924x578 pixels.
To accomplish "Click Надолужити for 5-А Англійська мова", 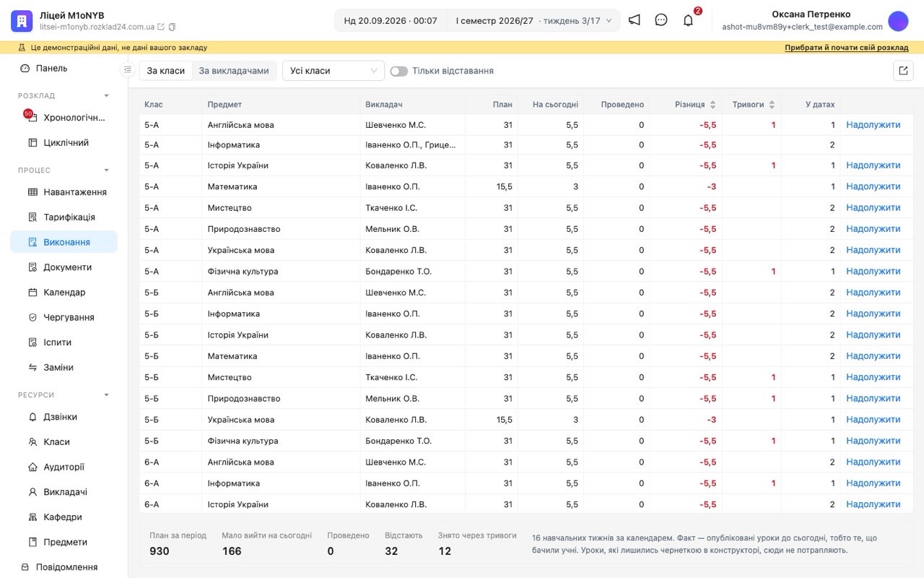I will [873, 125].
